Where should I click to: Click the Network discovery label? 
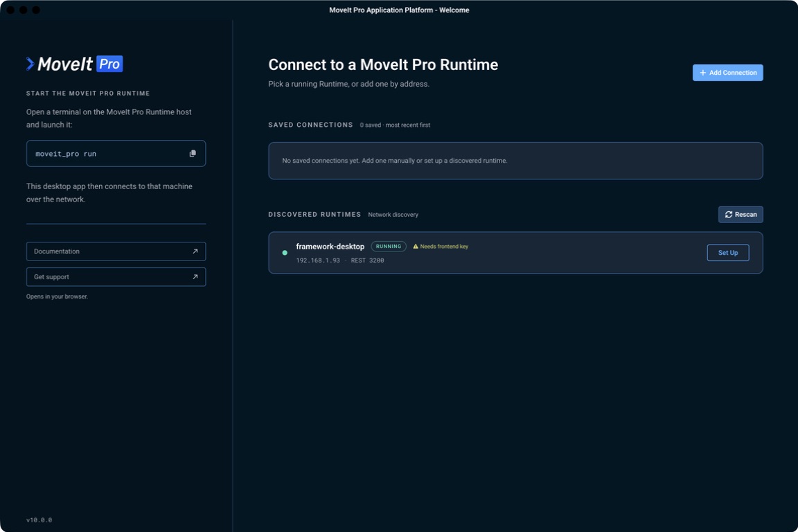tap(393, 215)
